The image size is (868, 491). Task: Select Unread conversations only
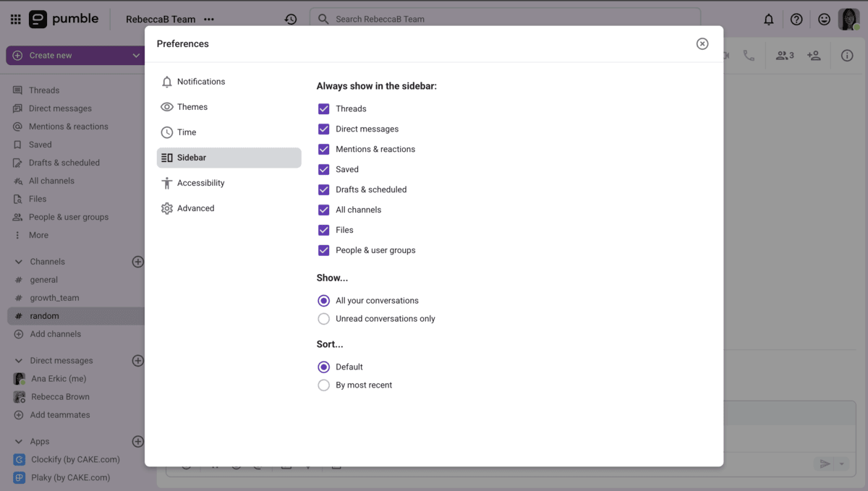(323, 318)
